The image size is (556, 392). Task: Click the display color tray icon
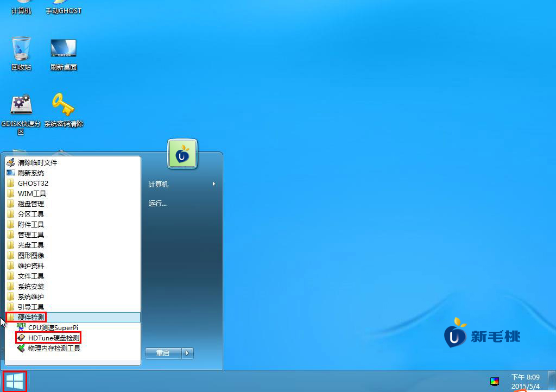[494, 382]
